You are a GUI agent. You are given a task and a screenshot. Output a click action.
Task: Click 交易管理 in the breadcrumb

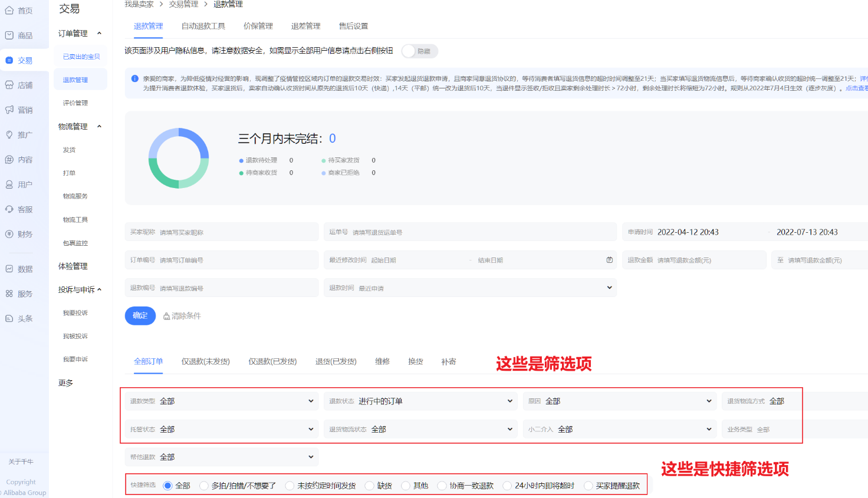(183, 4)
